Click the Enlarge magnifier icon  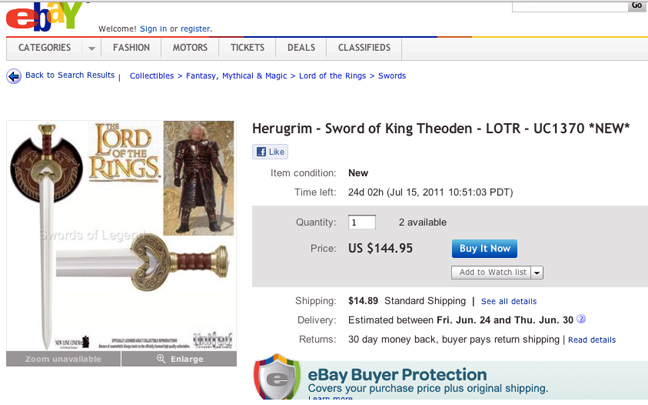[x=161, y=359]
